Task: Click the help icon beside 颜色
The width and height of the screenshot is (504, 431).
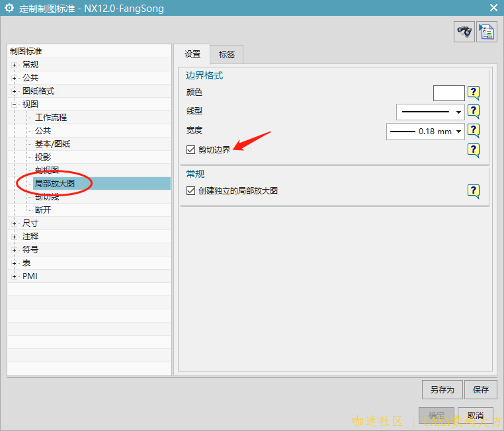Action: [x=474, y=93]
